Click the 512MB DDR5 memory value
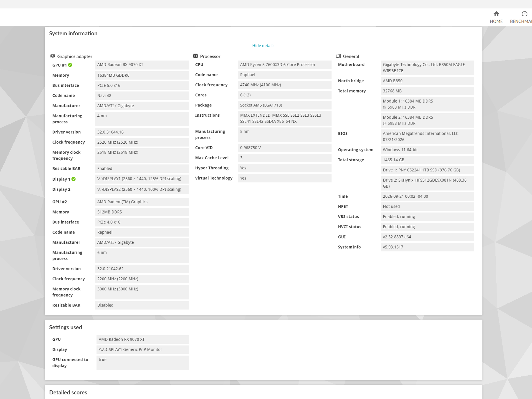532x399 pixels. (142, 212)
